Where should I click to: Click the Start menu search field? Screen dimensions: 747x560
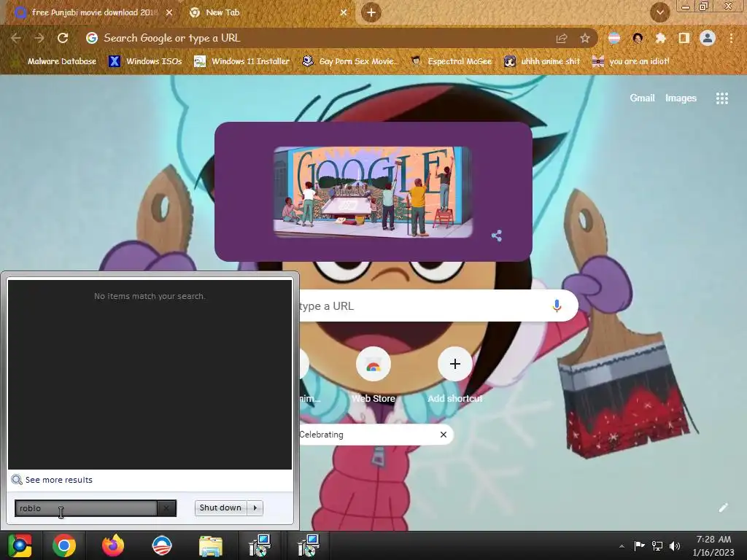pyautogui.click(x=86, y=508)
